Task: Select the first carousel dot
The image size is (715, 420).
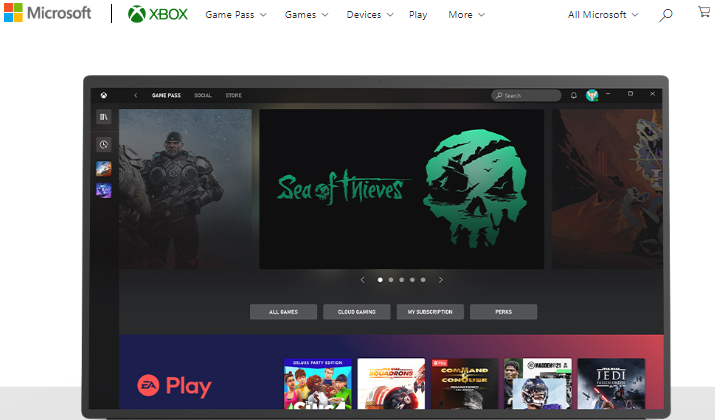Action: tap(380, 280)
